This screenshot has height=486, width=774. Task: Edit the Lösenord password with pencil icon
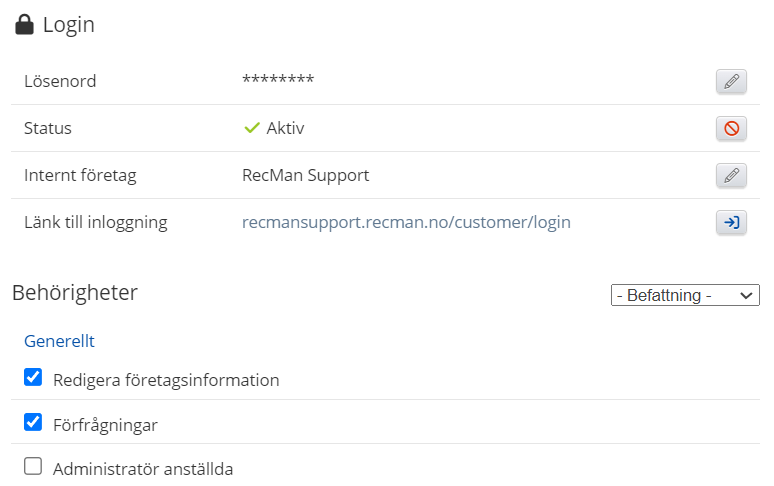coord(731,82)
